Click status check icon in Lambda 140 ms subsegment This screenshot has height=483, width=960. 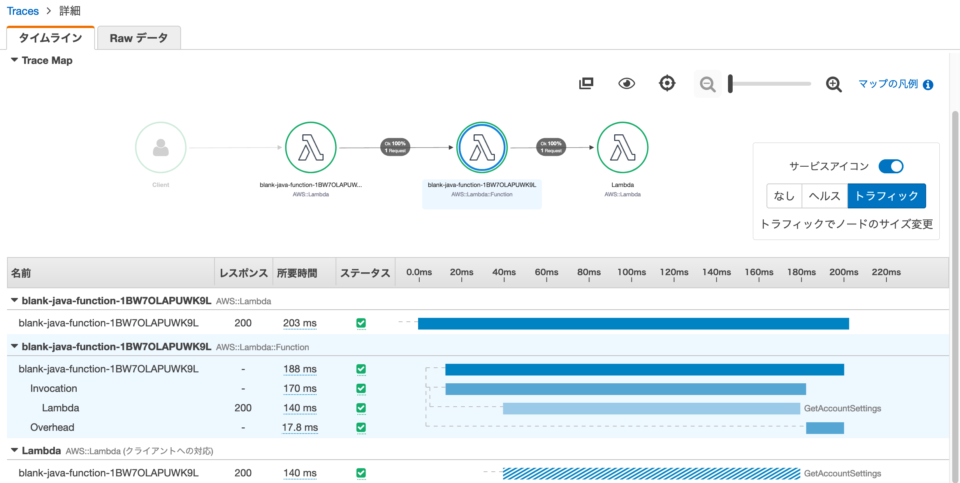point(361,408)
